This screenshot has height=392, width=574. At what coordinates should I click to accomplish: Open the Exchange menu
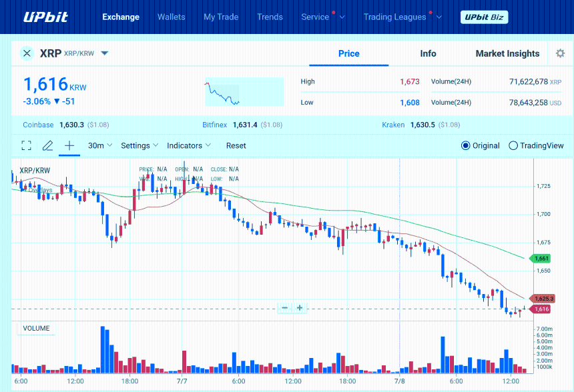121,17
